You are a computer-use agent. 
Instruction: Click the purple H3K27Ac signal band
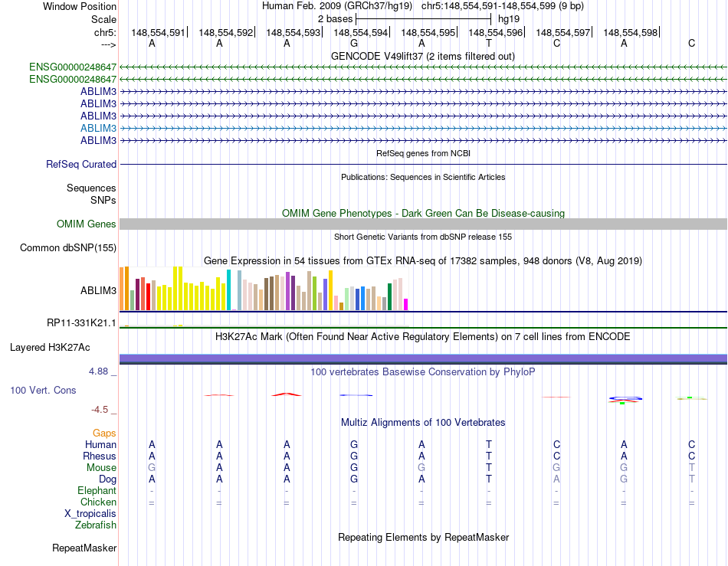(x=422, y=358)
